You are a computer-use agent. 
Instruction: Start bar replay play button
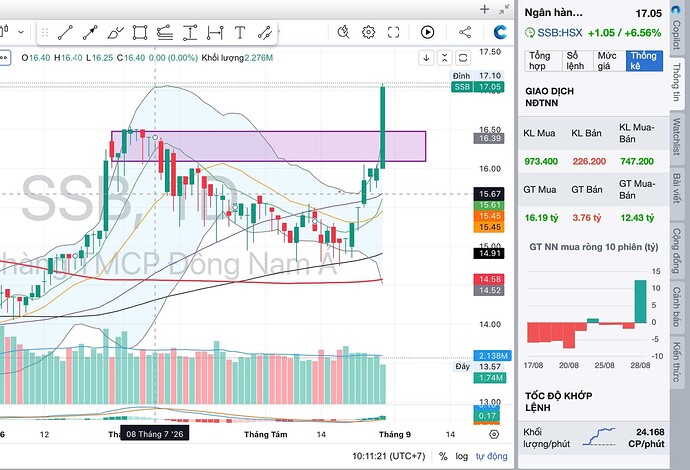[427, 32]
